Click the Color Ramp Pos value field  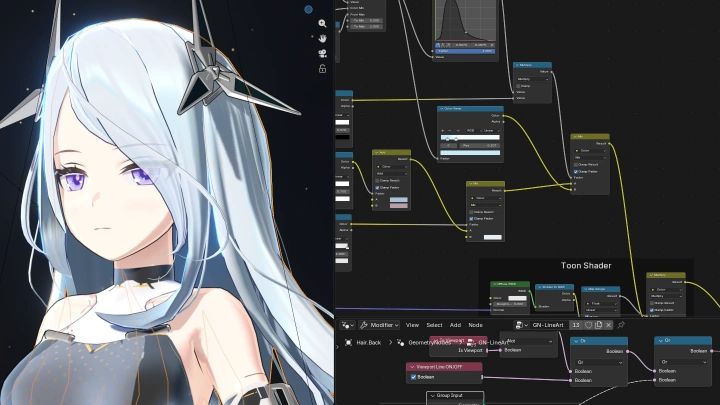479,146
